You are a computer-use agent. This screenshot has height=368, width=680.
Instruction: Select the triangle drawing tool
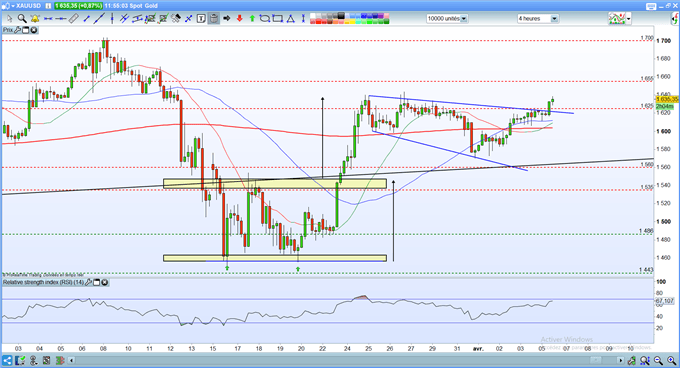(290, 19)
